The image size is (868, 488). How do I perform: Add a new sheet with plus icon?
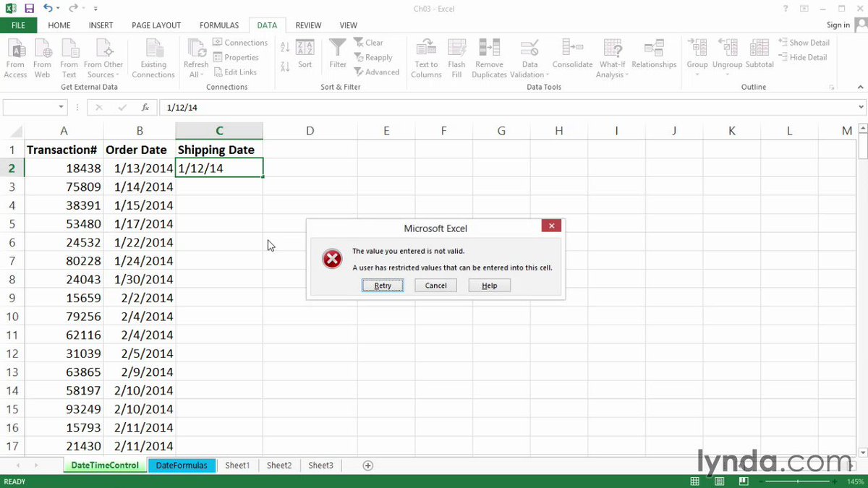click(367, 466)
